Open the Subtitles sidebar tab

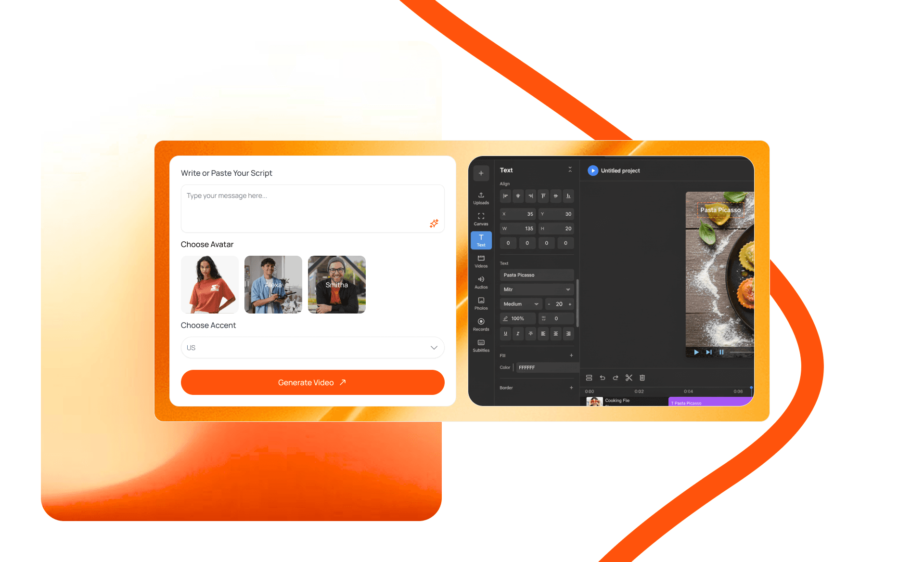481,345
